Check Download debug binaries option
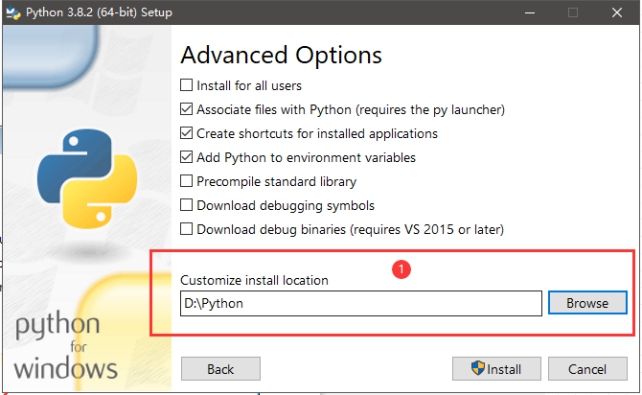 (186, 229)
